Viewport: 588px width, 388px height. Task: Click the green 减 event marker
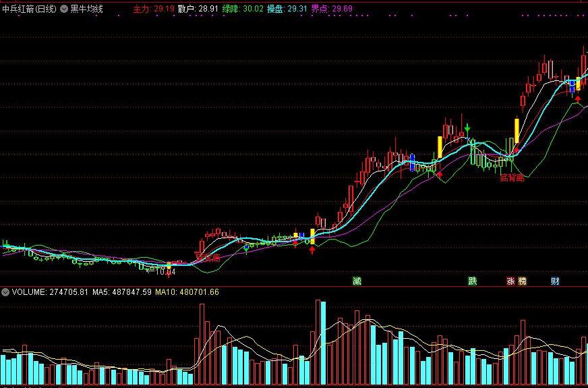(357, 281)
